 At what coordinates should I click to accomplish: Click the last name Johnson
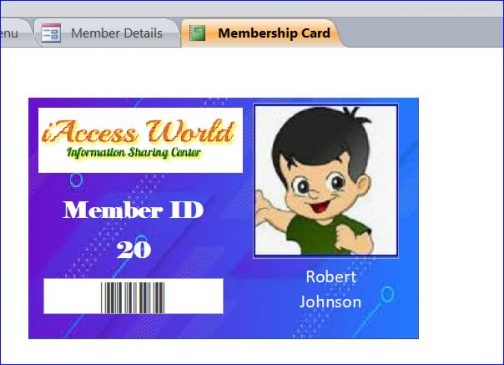330,302
